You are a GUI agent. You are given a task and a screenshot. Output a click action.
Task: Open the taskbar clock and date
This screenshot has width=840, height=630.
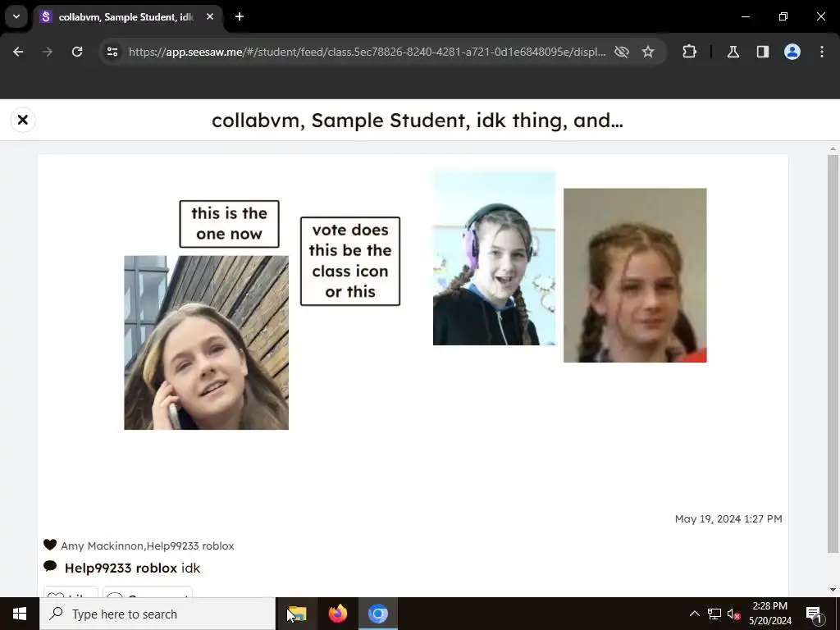769,614
